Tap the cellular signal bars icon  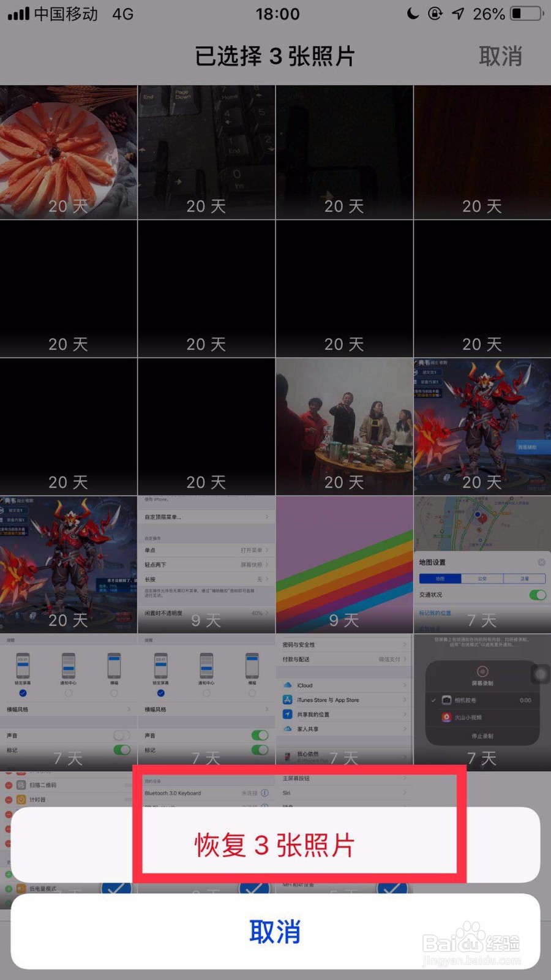tap(18, 13)
